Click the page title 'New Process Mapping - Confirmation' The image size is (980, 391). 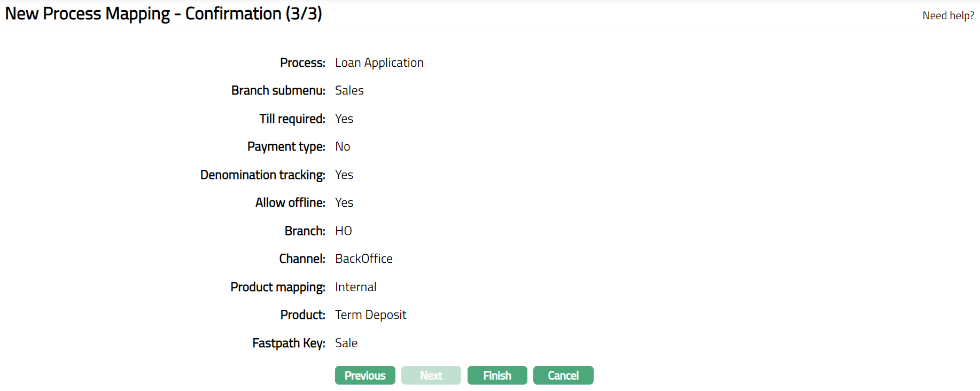point(164,13)
